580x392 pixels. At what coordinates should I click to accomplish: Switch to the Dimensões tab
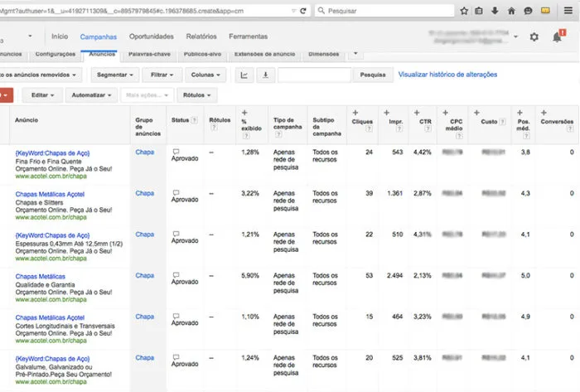[324, 55]
